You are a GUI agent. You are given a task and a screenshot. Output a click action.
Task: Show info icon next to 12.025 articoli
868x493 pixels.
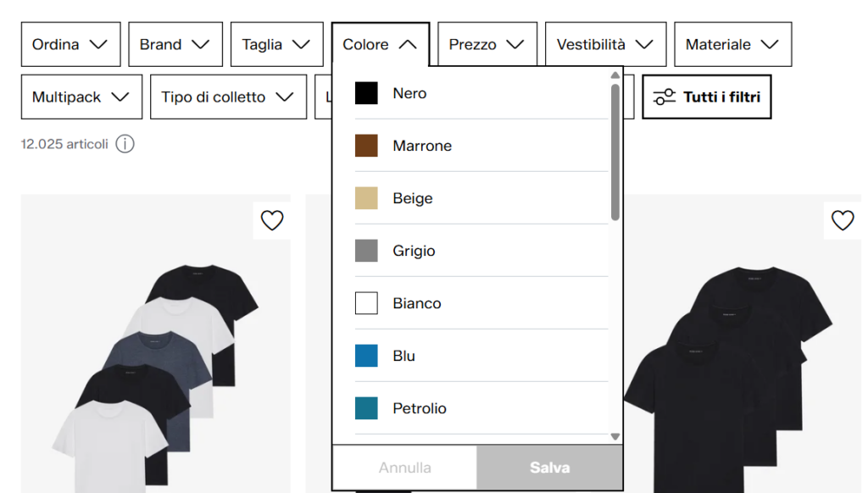click(x=125, y=144)
